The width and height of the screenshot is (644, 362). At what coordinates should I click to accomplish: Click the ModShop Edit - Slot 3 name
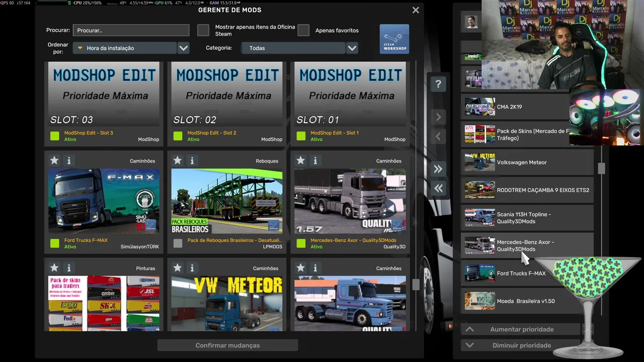[89, 133]
